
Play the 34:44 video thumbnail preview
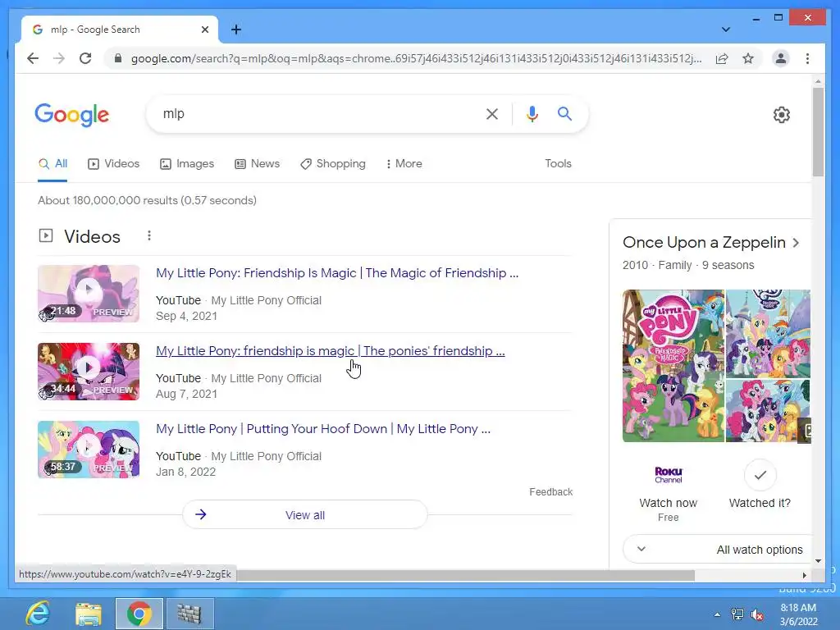[89, 372]
